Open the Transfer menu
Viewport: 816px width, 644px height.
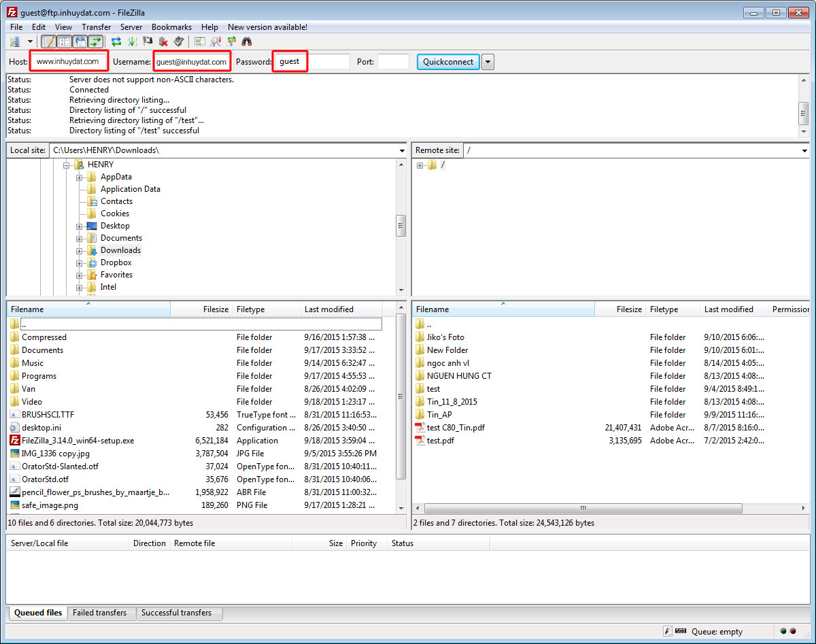tap(96, 27)
